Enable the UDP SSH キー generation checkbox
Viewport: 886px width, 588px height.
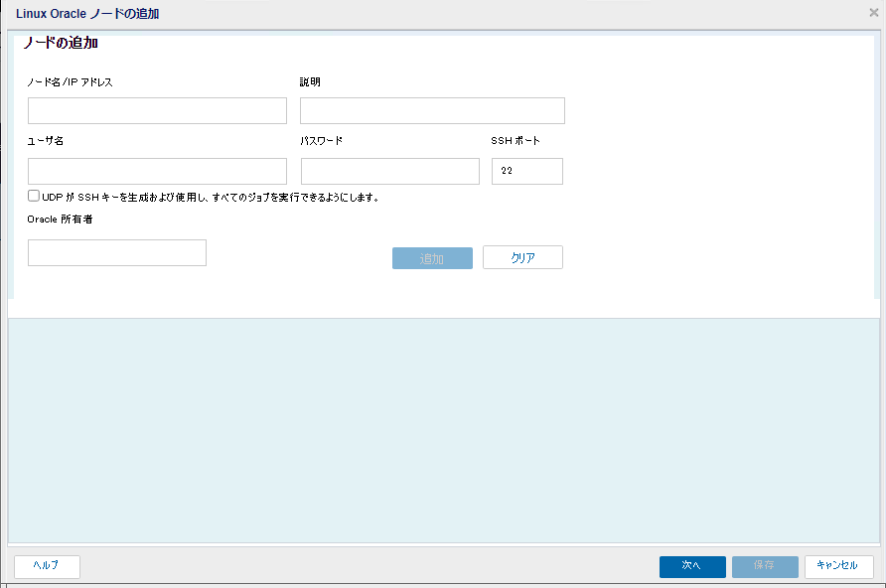pyautogui.click(x=34, y=196)
